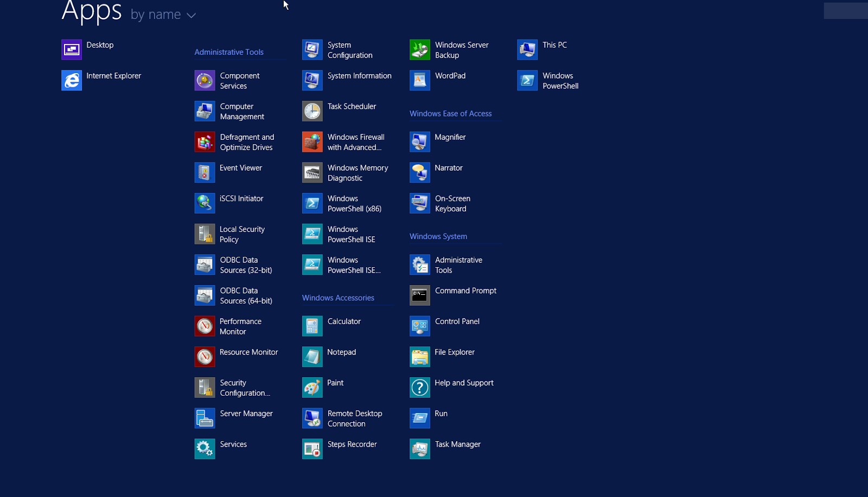
Task: Click the Administrative Tools group header
Action: tap(229, 52)
